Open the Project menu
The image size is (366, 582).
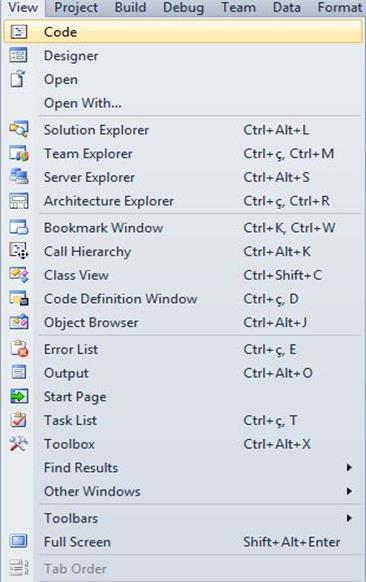[76, 8]
